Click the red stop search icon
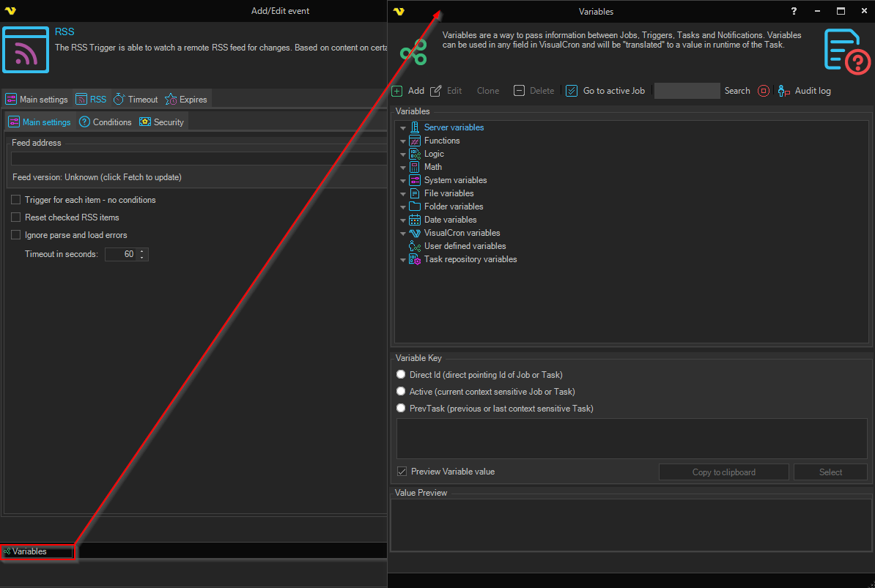The height and width of the screenshot is (588, 875). (x=764, y=92)
